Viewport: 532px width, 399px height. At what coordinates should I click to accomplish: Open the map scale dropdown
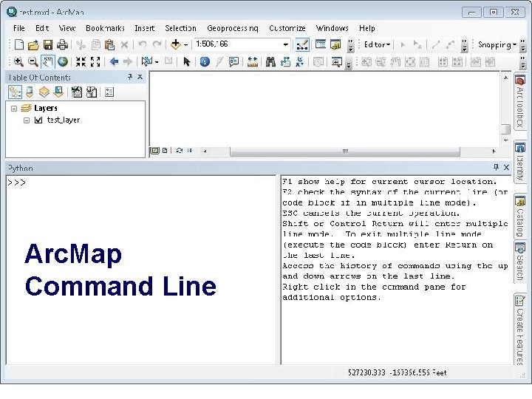coord(286,44)
